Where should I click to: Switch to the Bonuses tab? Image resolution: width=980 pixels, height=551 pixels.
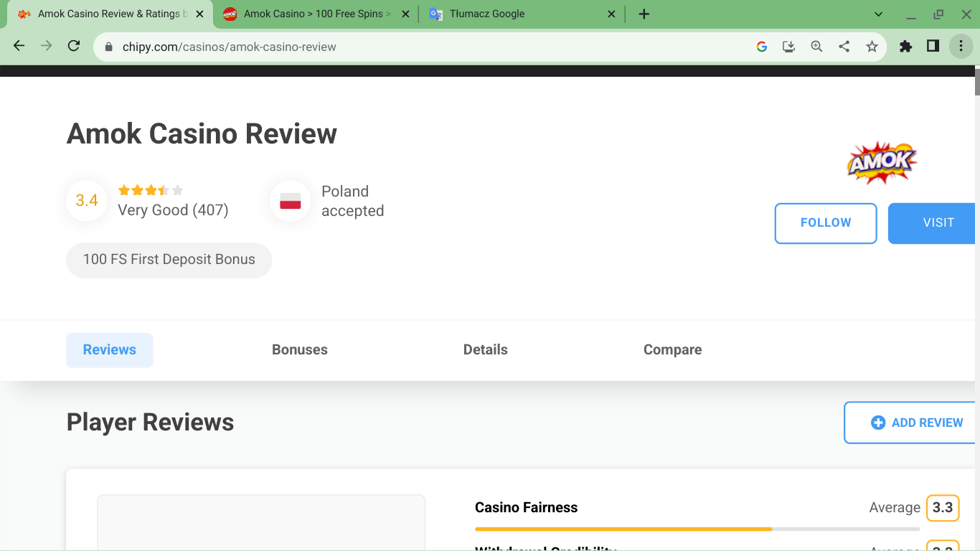point(299,350)
